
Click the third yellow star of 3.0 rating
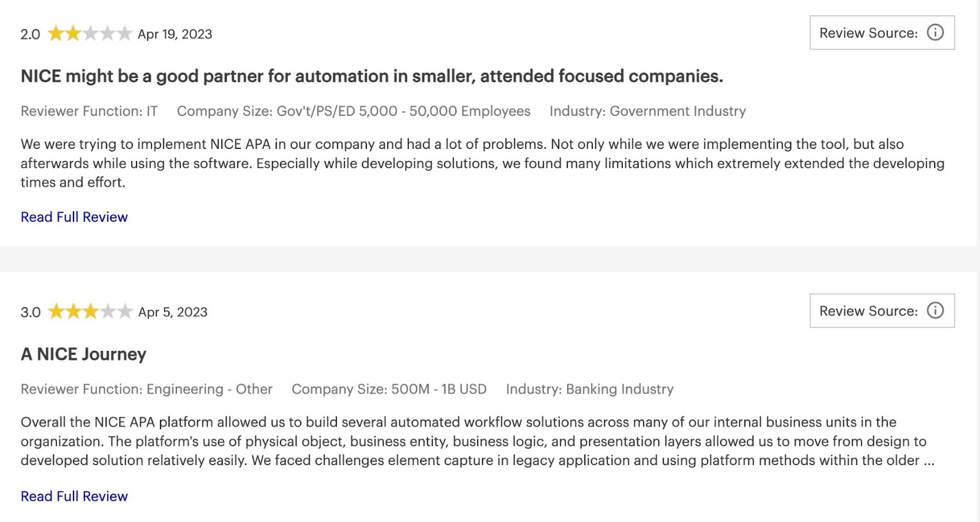click(91, 311)
